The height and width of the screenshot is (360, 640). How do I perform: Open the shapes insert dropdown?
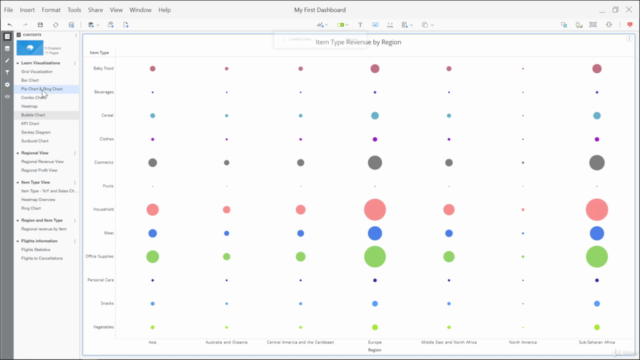[x=427, y=25]
